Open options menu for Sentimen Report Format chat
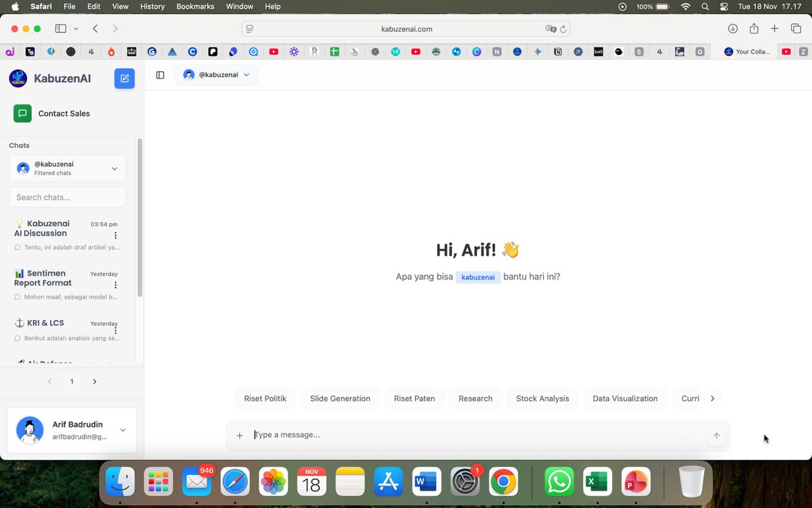Viewport: 812px width, 508px height. click(x=115, y=285)
